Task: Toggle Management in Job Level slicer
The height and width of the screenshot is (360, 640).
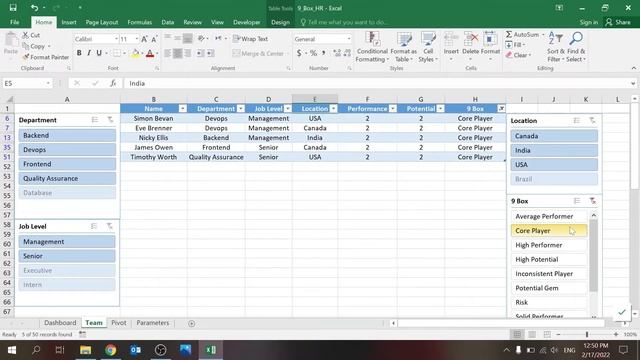Action: tap(67, 242)
